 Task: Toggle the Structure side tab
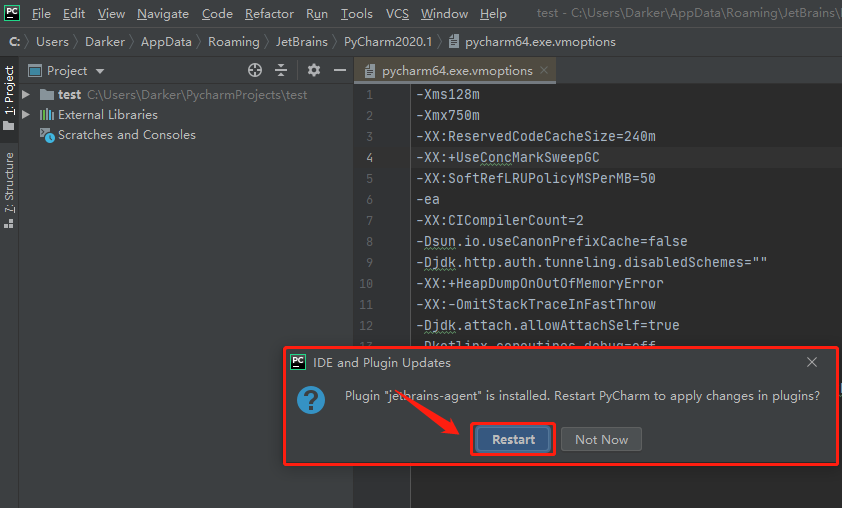(9, 190)
